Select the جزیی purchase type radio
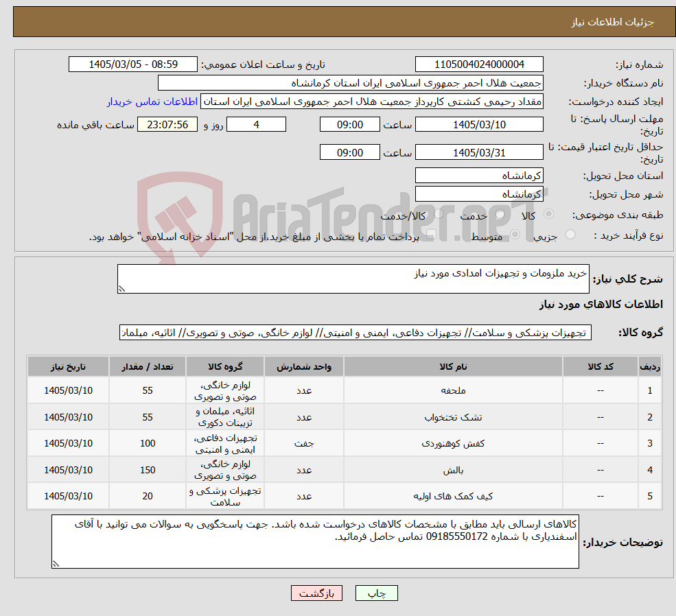This screenshot has width=676, height=616. (x=570, y=235)
